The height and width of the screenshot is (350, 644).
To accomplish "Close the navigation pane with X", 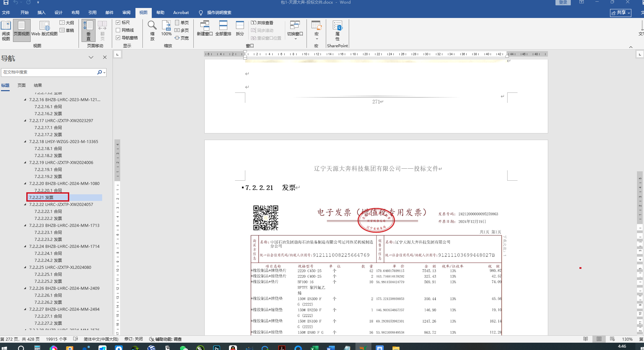I will (105, 57).
